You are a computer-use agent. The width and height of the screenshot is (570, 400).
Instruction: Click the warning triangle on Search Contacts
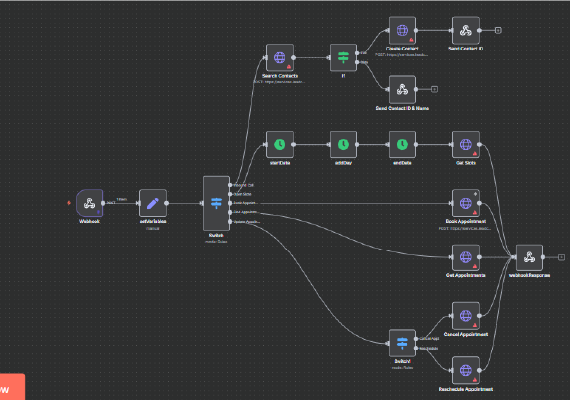pos(289,67)
